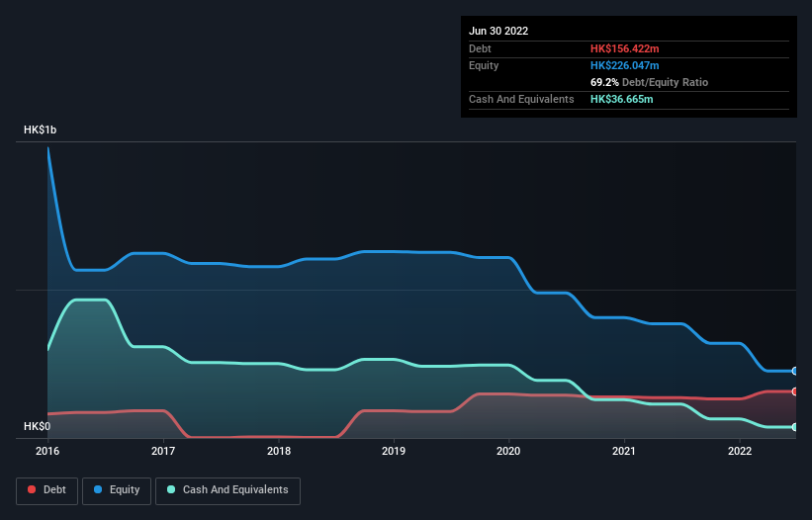Click the HK$226.047m equity value
812x520 pixels.
click(x=624, y=65)
